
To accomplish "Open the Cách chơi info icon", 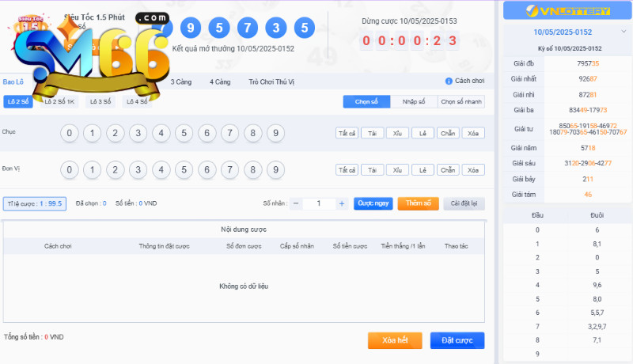I will [x=449, y=82].
